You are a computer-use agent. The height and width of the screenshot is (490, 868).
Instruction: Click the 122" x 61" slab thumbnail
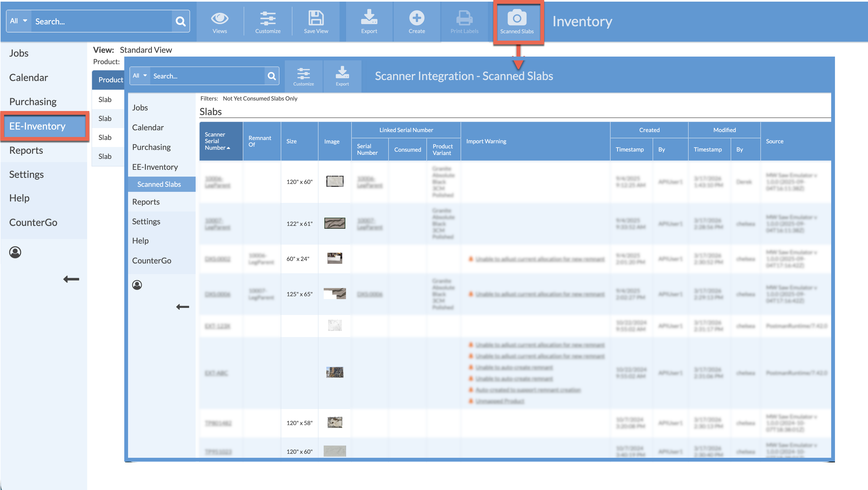pos(334,223)
